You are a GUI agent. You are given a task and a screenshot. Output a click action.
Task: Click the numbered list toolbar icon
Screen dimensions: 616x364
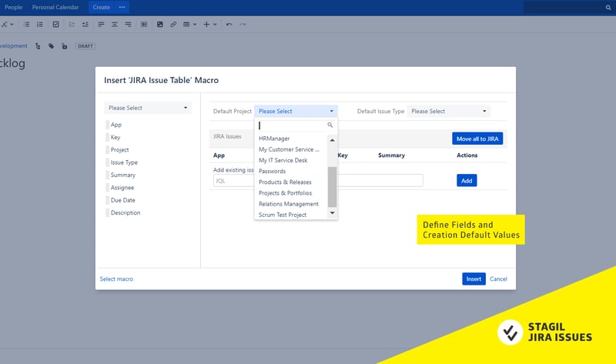tap(40, 25)
